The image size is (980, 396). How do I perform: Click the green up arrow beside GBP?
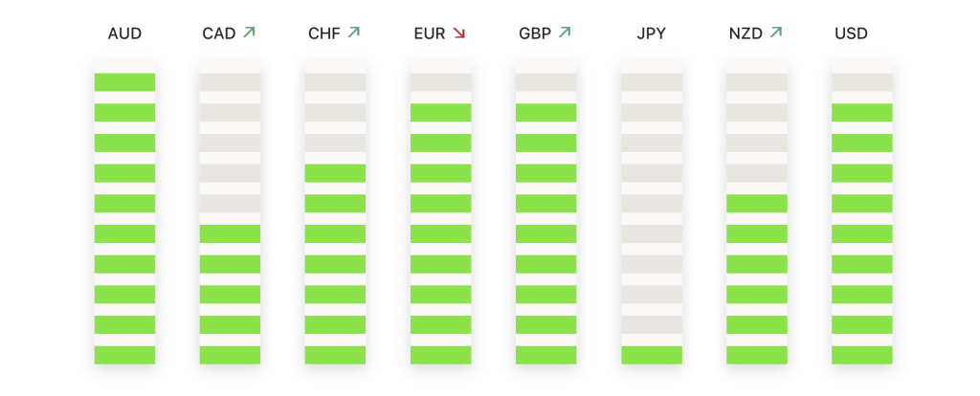tap(565, 33)
